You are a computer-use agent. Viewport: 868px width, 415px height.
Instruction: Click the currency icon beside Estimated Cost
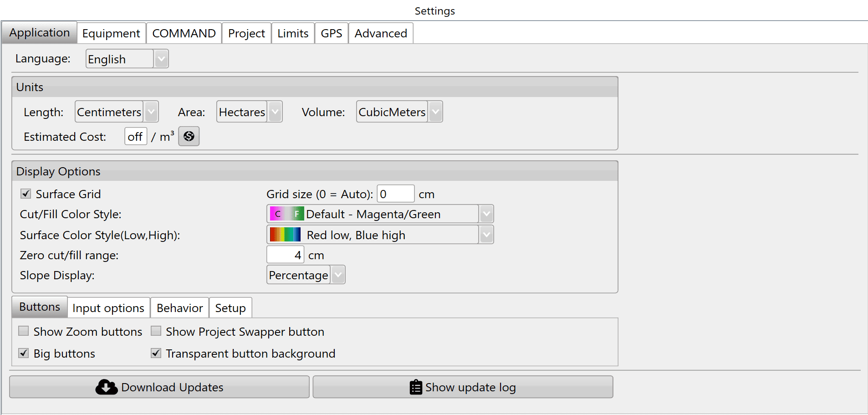189,136
